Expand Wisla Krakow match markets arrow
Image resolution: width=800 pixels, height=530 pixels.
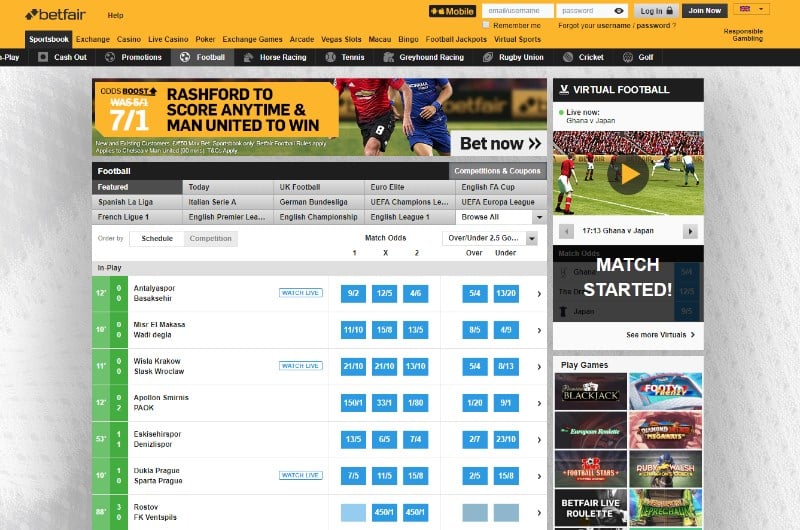point(539,367)
